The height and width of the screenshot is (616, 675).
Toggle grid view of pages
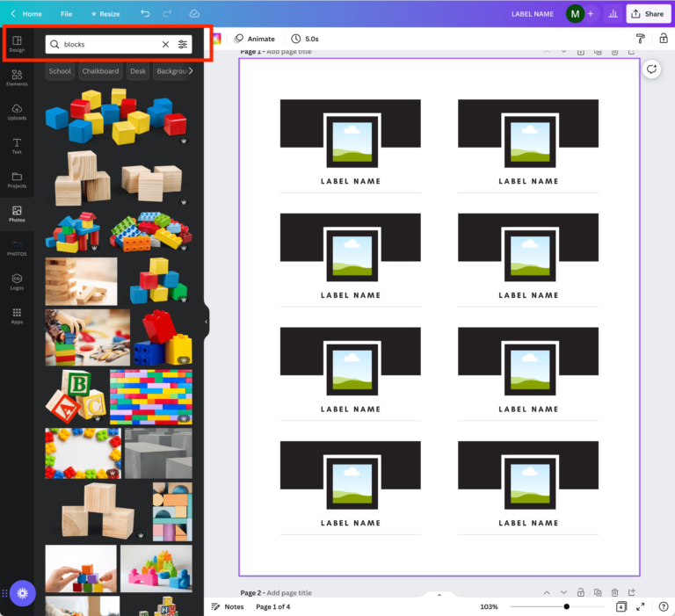click(x=621, y=606)
